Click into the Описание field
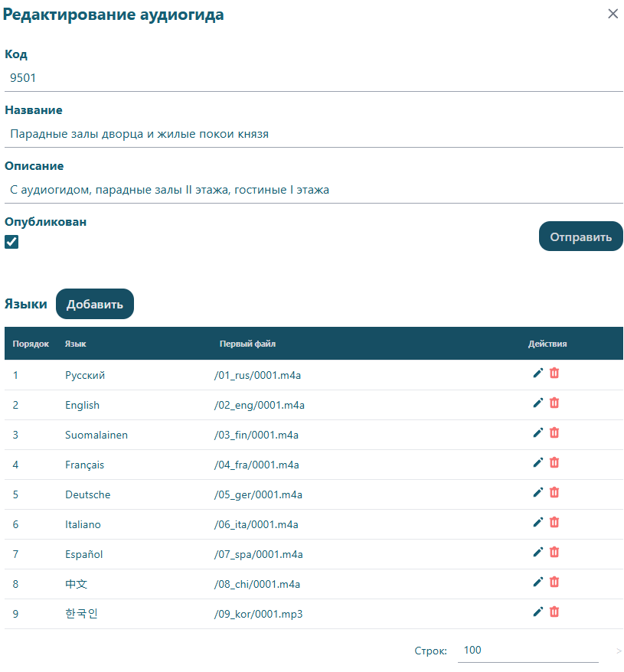 point(313,190)
